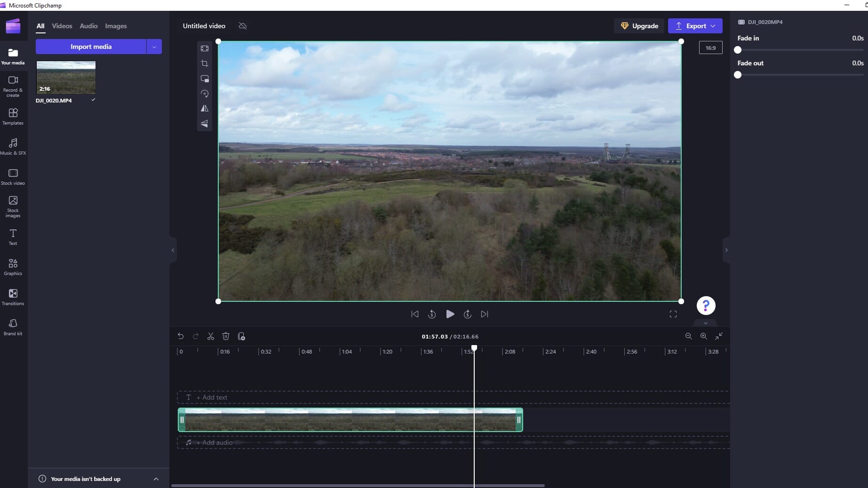
Task: Expand the Export options dropdown
Action: click(x=714, y=26)
